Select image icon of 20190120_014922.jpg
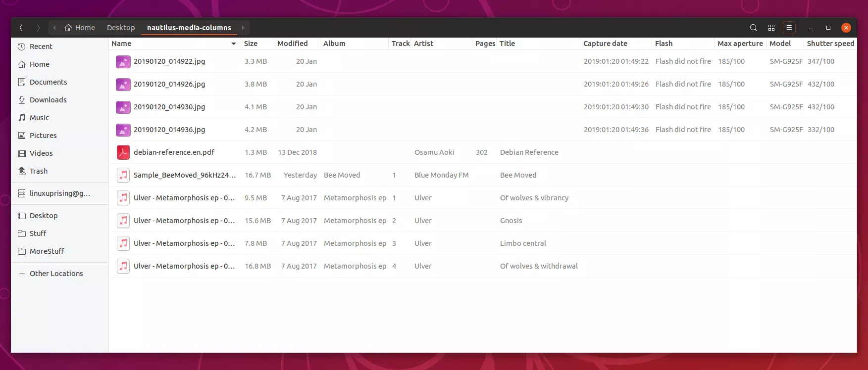 (x=123, y=62)
